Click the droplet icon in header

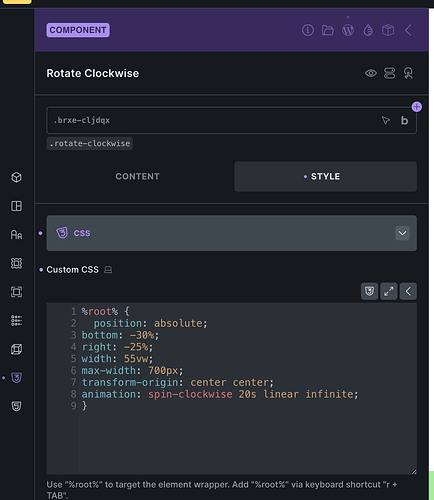(x=368, y=30)
